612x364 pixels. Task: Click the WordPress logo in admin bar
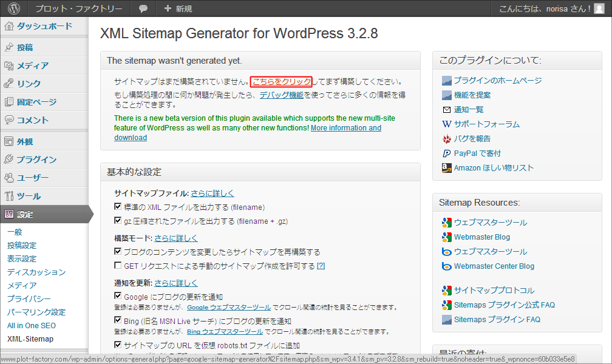[13, 8]
